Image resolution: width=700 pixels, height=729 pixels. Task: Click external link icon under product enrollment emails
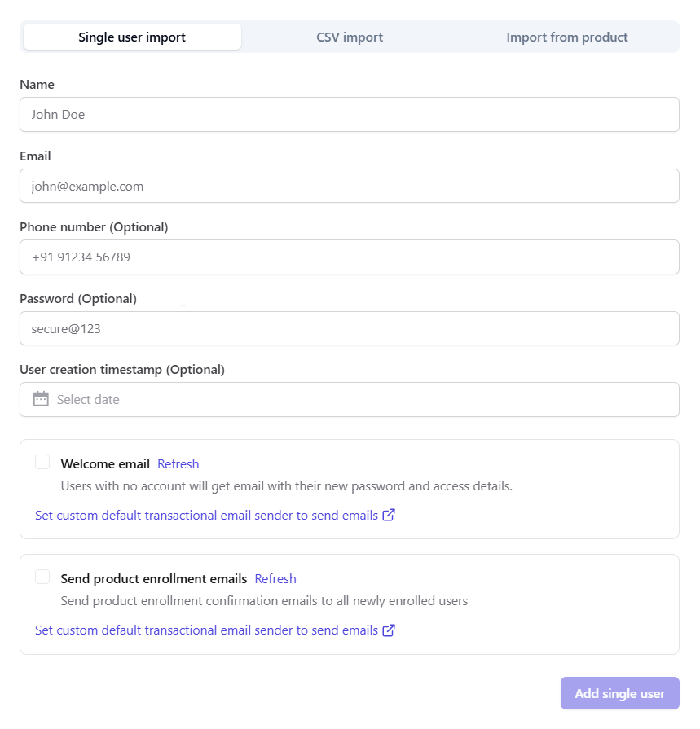[x=389, y=630]
